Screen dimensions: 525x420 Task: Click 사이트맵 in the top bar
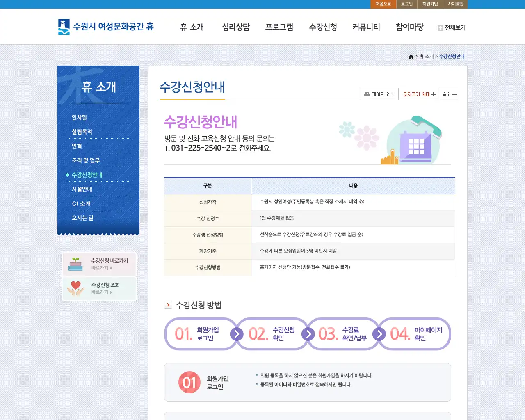(x=456, y=4)
